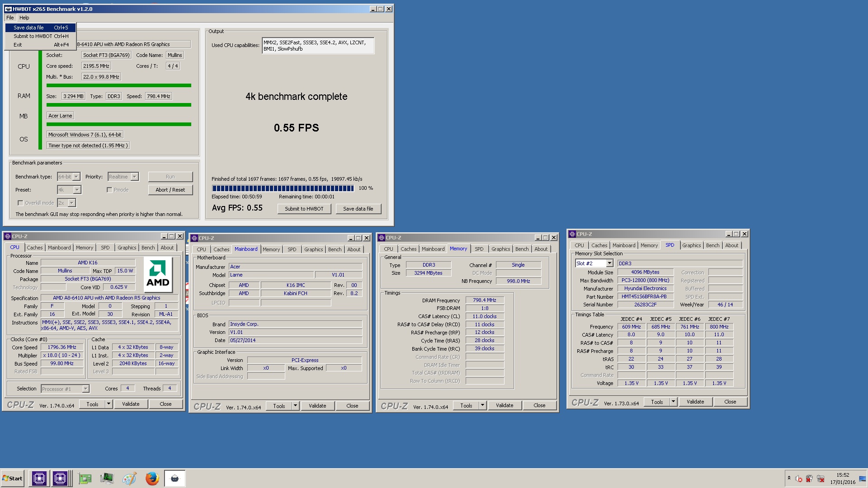This screenshot has width=868, height=488.
Task: Switch to About tab in CPU-Z SPD window
Action: [732, 245]
